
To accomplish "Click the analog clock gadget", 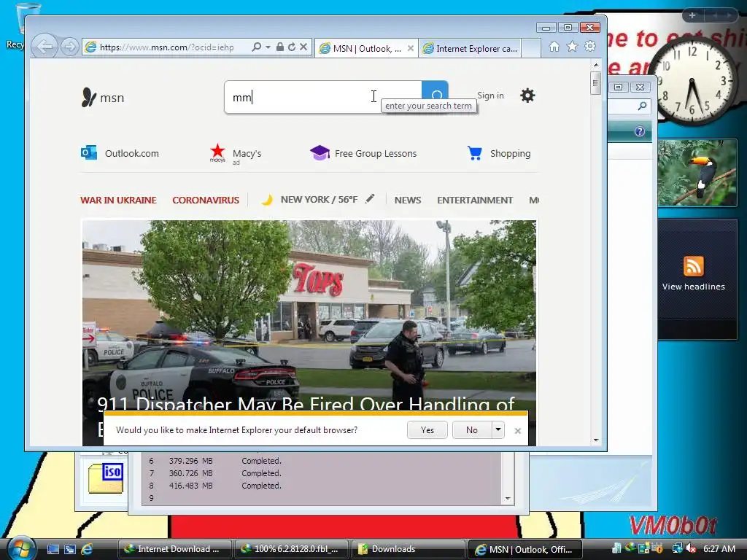I will click(x=693, y=80).
